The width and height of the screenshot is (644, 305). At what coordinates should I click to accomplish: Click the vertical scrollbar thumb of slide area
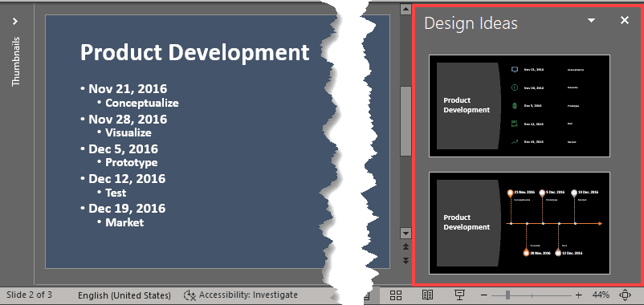406,120
